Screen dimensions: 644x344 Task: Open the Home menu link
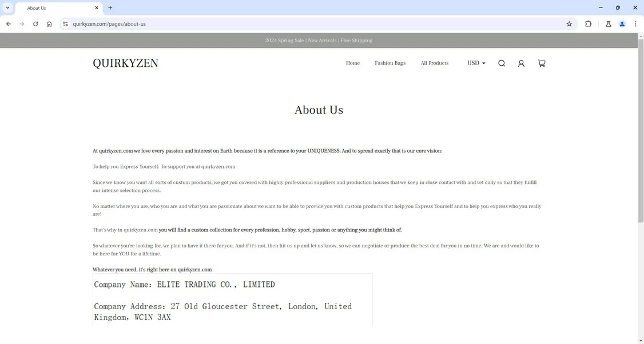click(x=353, y=63)
